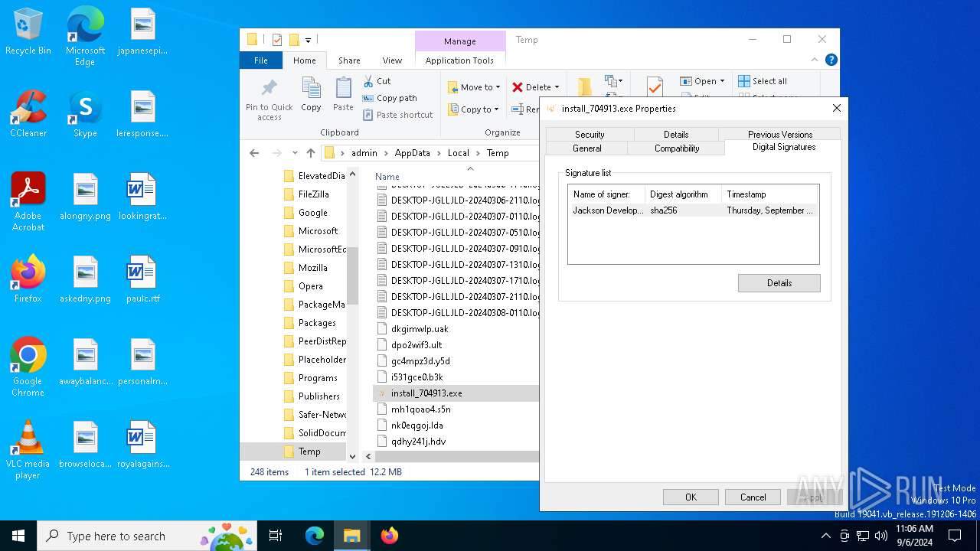Open Recycle Bin desktop icon

(x=28, y=31)
